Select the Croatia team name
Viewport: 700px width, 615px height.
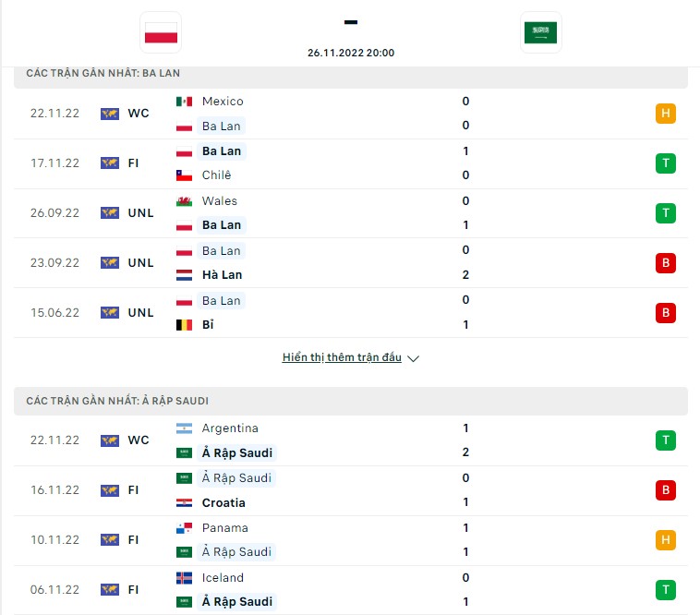point(223,503)
